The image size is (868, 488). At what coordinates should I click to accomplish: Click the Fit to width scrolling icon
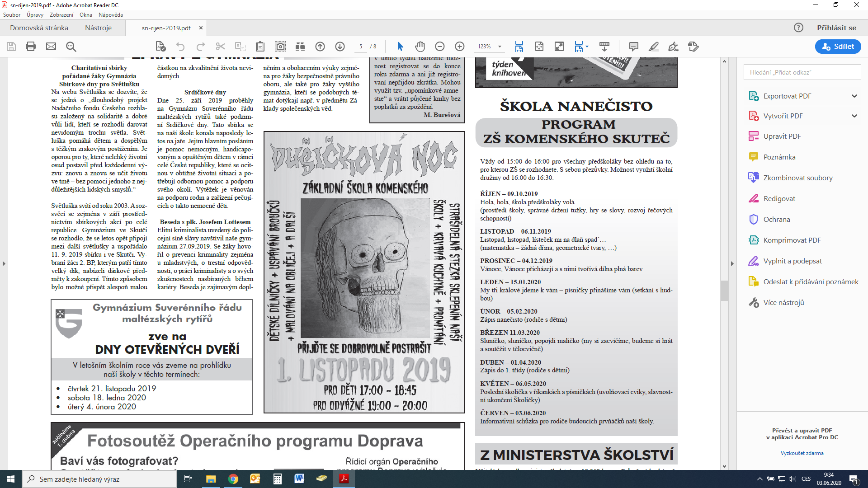tap(519, 47)
